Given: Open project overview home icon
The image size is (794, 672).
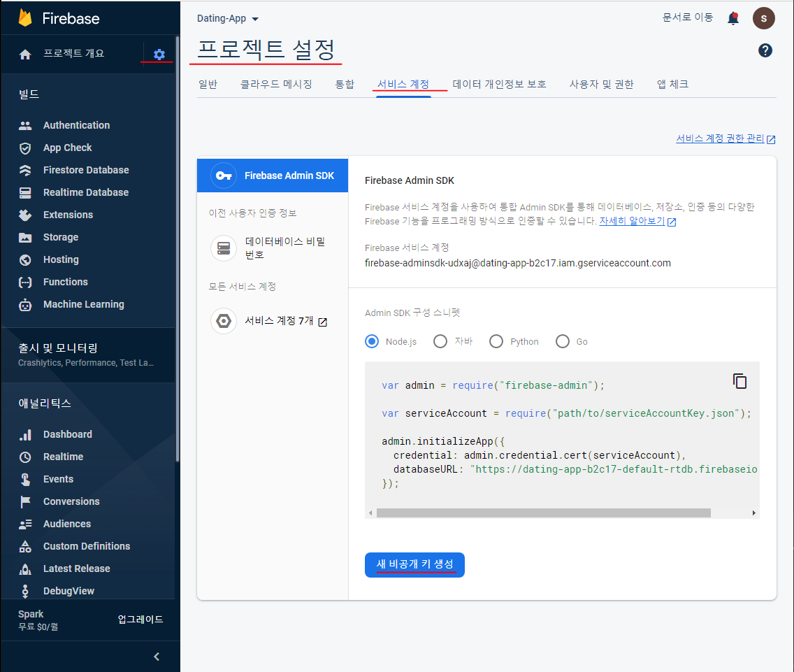Looking at the screenshot, I should point(25,55).
